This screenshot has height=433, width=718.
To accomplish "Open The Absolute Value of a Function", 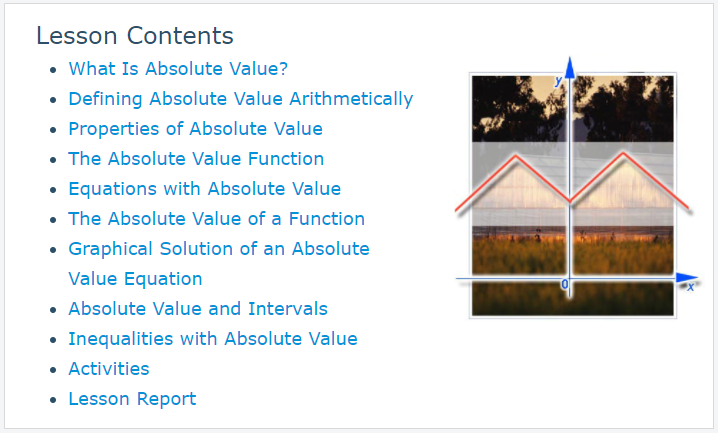I will [217, 219].
